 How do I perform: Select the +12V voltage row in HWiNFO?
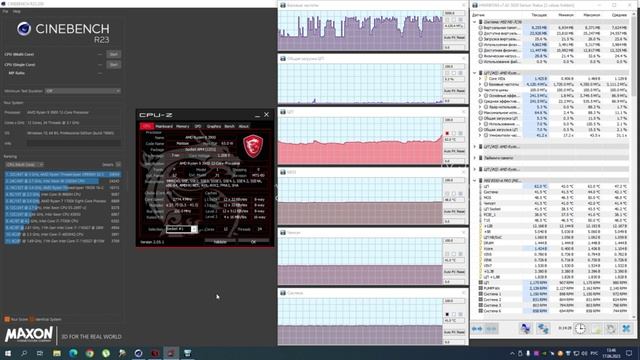click(553, 226)
